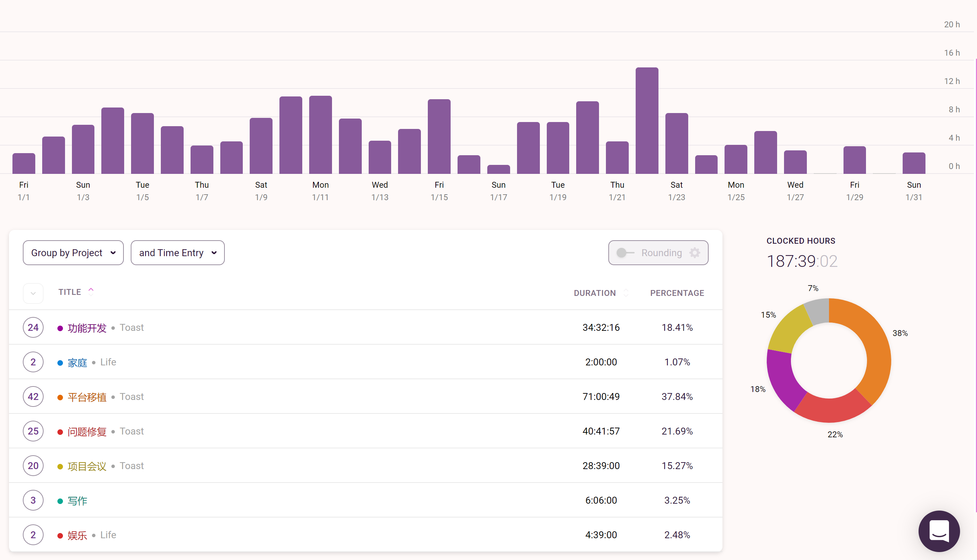Click the Fri 1/15 bar in chart

[x=439, y=137]
